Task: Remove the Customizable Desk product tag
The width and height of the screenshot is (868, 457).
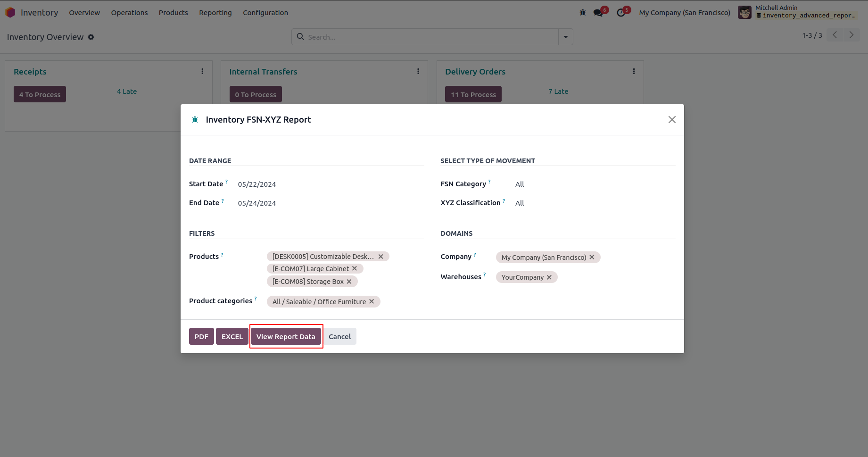Action: point(381,257)
